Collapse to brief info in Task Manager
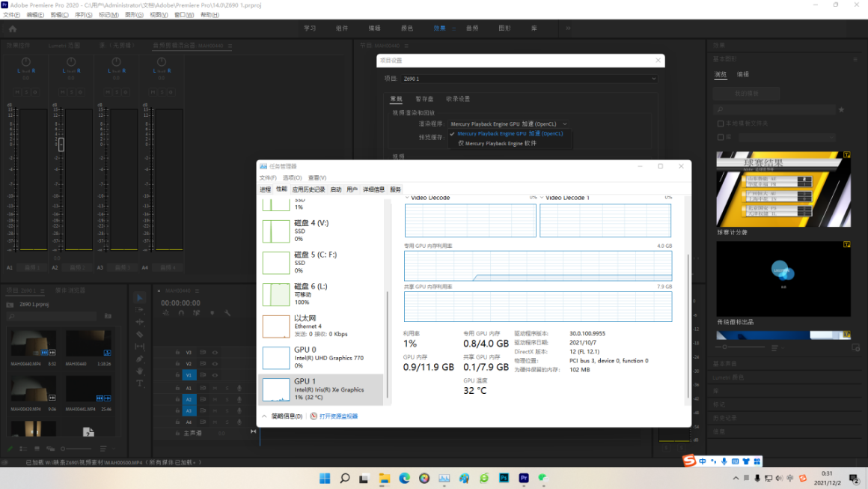Image resolution: width=868 pixels, height=489 pixels. [x=282, y=416]
